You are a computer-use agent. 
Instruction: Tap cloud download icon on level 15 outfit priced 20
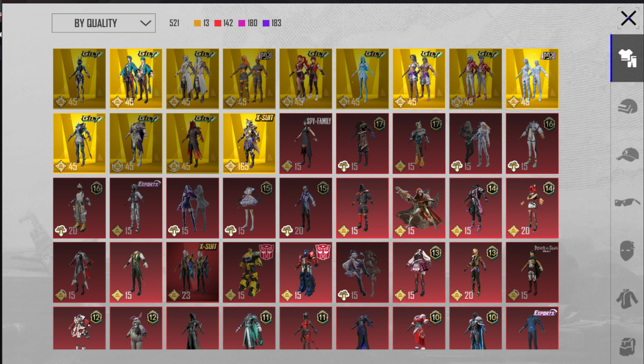click(x=287, y=231)
